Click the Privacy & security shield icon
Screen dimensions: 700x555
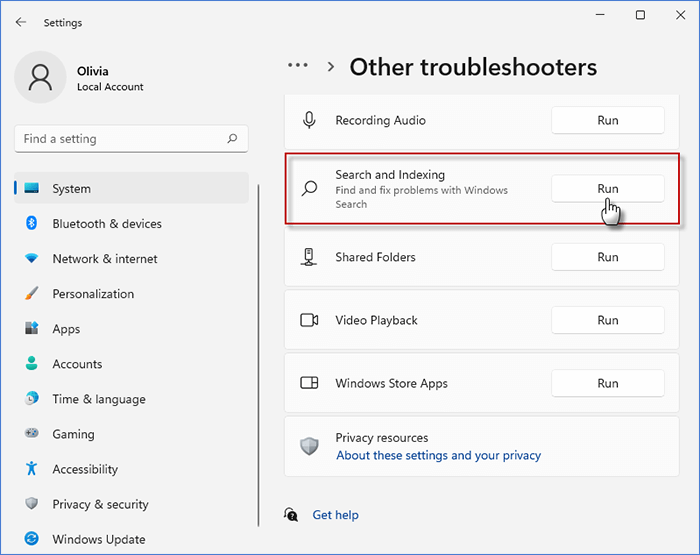click(x=32, y=504)
